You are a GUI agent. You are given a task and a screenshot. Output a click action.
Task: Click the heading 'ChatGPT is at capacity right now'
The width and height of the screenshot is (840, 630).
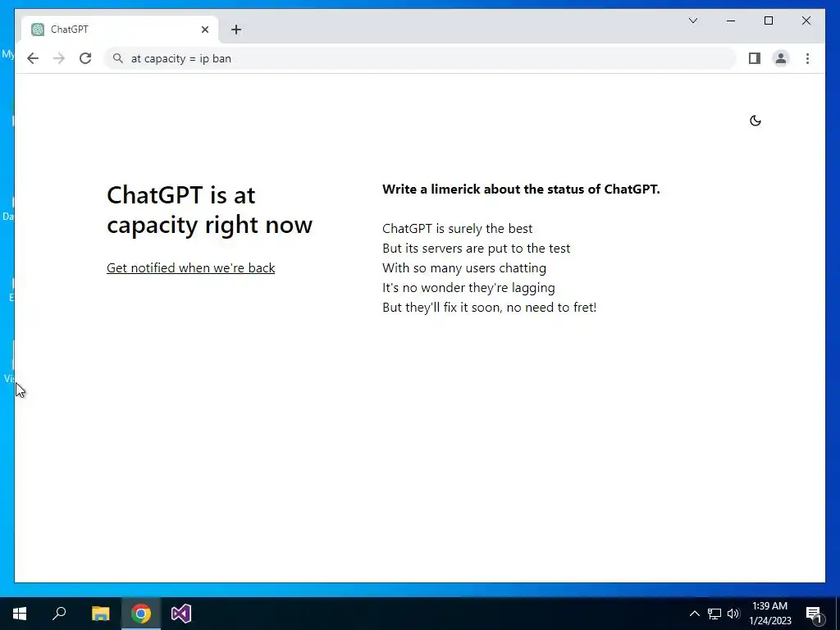209,209
